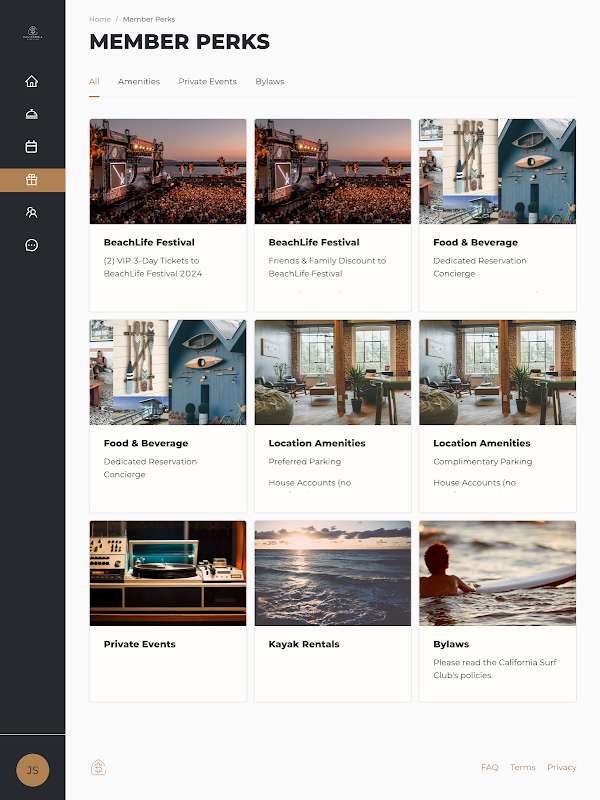
Task: Click the MEMBER PERKS page heading
Action: (180, 42)
